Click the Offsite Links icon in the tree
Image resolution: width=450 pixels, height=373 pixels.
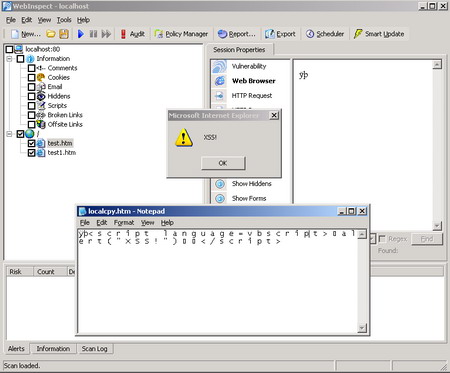[41, 124]
